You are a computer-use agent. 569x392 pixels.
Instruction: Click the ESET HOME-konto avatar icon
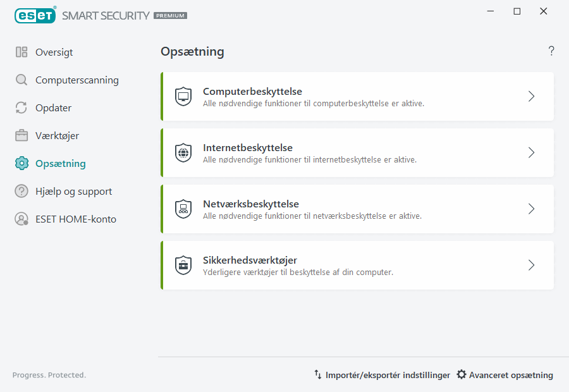[21, 219]
